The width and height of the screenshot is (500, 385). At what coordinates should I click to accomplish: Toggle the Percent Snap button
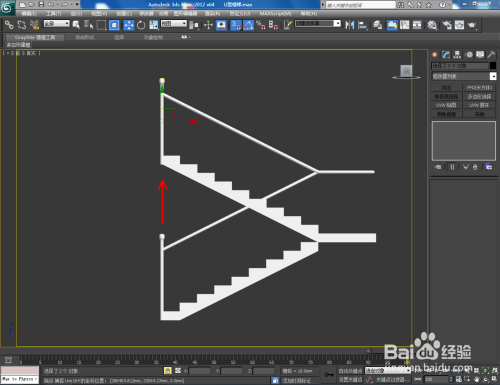[261, 25]
